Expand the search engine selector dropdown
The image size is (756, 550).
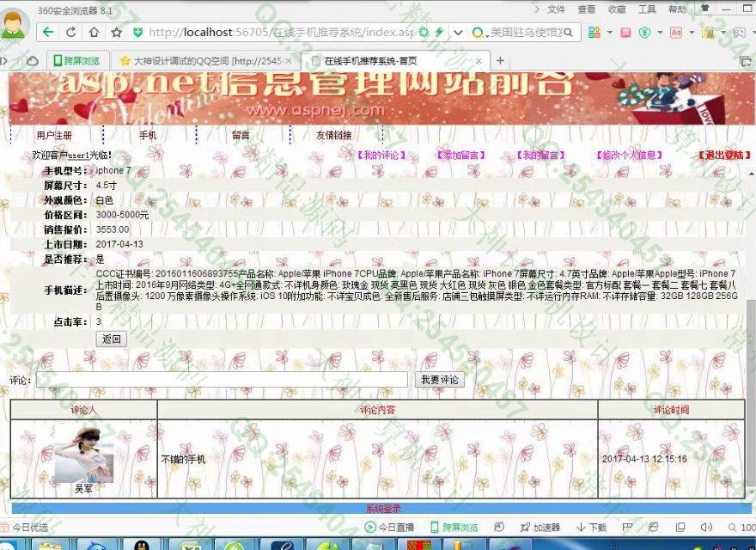pos(487,36)
